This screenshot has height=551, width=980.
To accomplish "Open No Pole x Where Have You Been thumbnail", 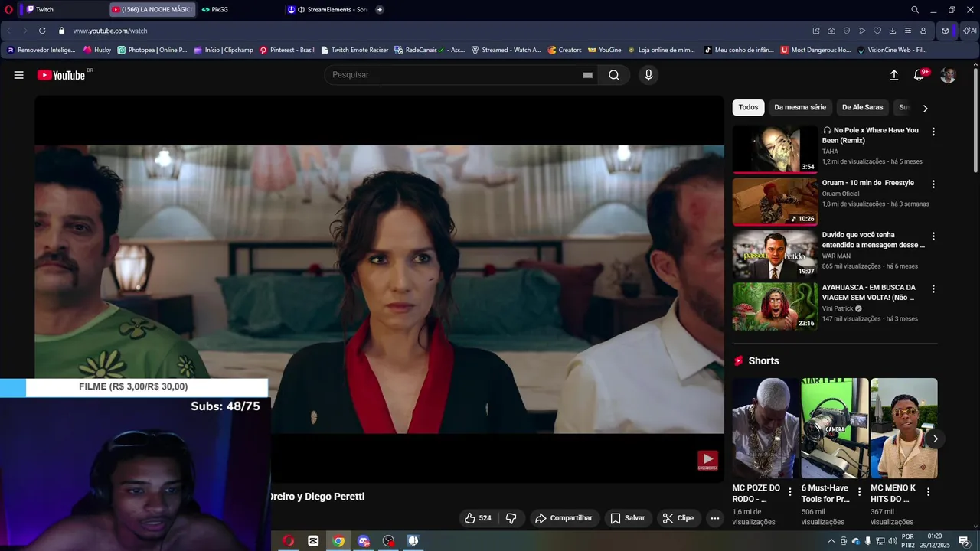I will [x=775, y=150].
